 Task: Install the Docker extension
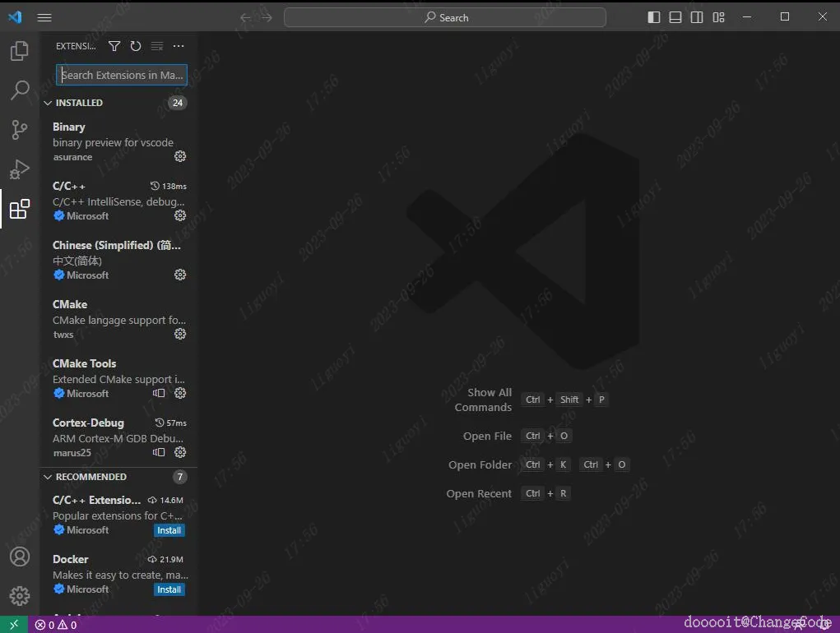click(x=169, y=589)
